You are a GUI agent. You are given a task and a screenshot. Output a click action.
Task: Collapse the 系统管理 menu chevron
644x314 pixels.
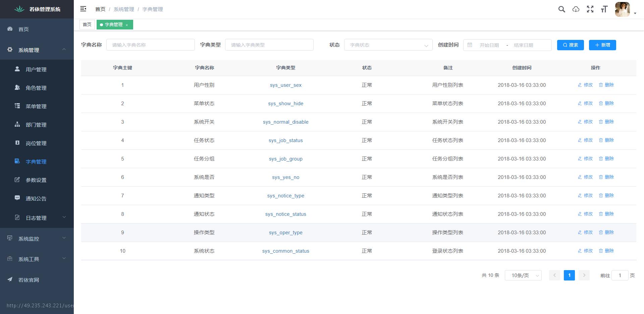pos(64,50)
